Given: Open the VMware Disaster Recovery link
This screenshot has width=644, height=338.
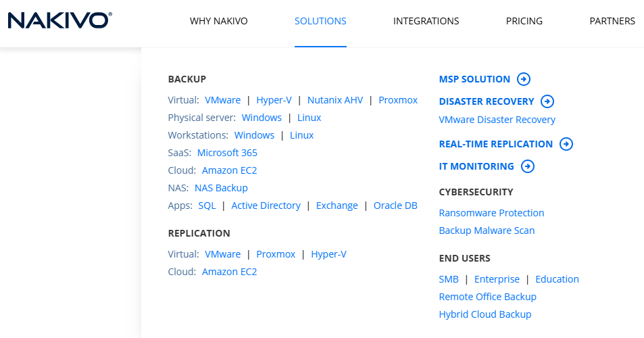Looking at the screenshot, I should coord(497,120).
